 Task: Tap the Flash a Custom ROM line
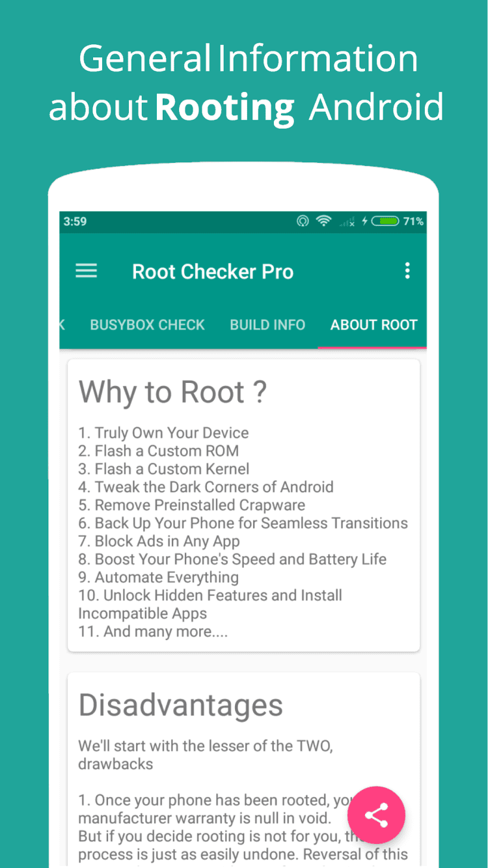pos(159,451)
